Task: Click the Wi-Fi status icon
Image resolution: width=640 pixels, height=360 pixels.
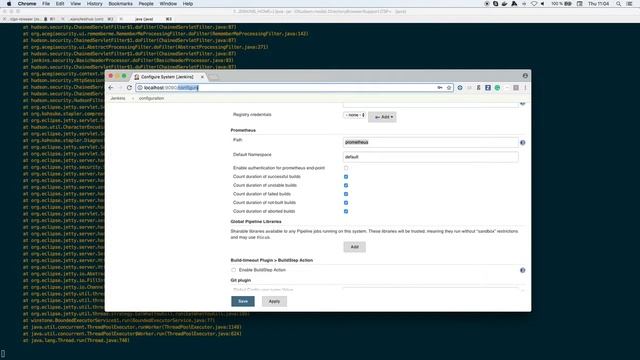Action: (534, 4)
